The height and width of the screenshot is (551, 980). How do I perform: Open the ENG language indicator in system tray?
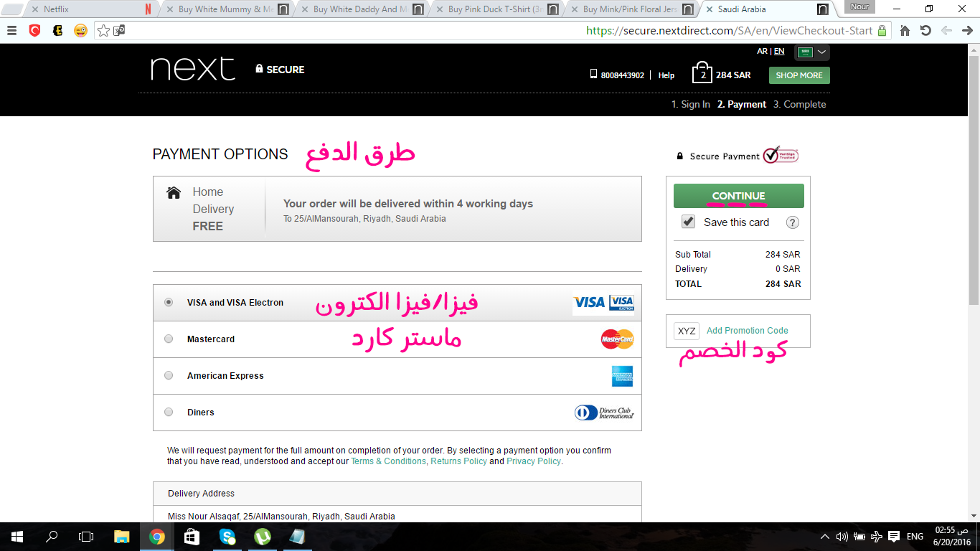[914, 536]
